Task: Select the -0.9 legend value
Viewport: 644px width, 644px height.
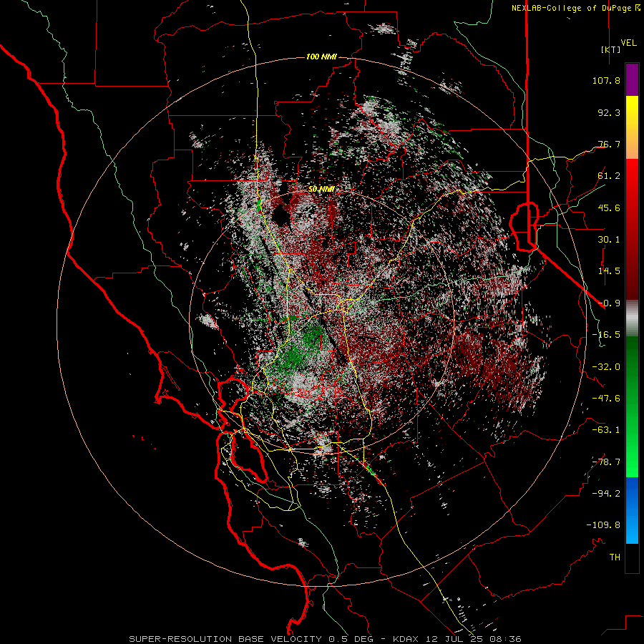Action: 609,303
